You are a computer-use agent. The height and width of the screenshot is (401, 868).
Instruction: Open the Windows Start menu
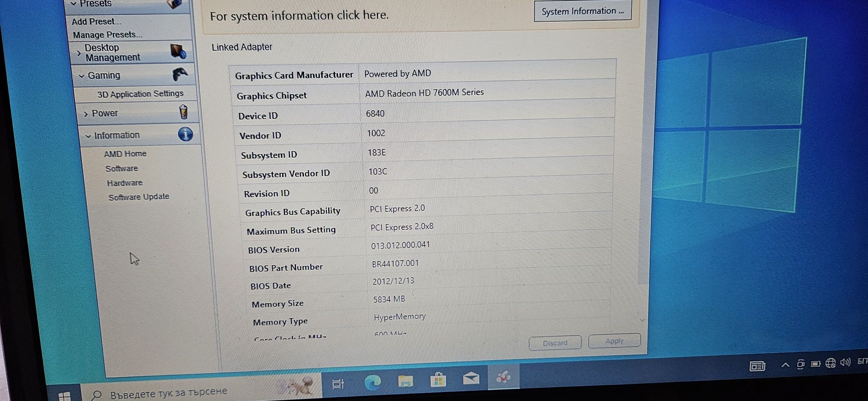coord(64,396)
